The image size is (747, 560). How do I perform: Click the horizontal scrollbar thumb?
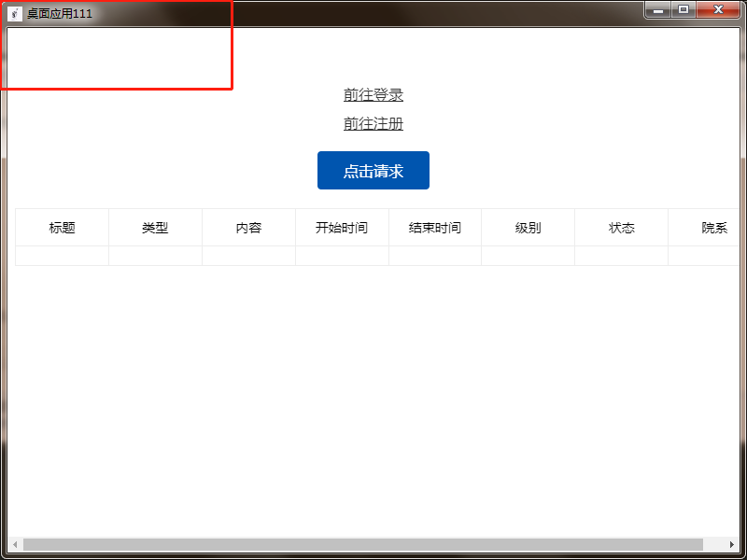(x=363, y=544)
